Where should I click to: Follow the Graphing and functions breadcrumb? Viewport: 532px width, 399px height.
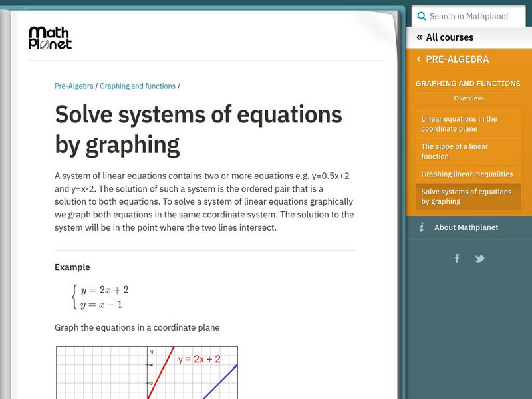[138, 86]
